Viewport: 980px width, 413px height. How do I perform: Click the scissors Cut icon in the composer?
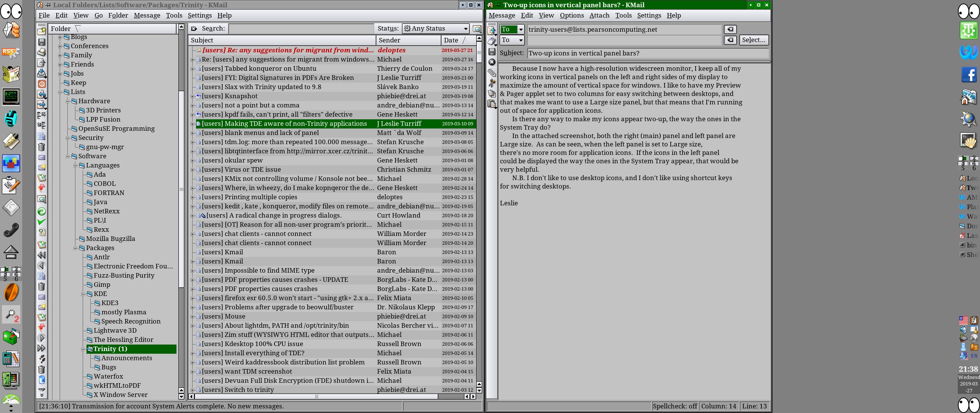click(x=492, y=83)
